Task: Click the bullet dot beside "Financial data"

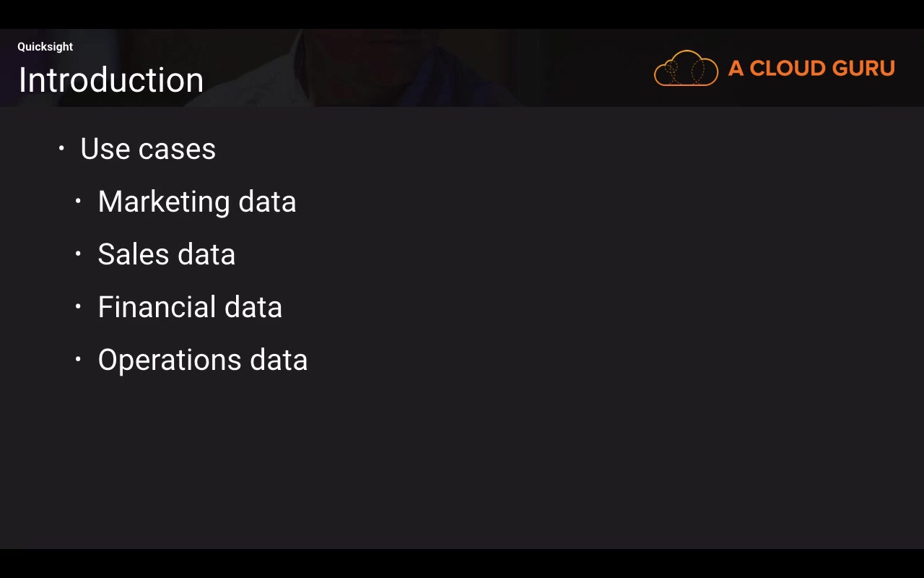Action: click(x=78, y=306)
